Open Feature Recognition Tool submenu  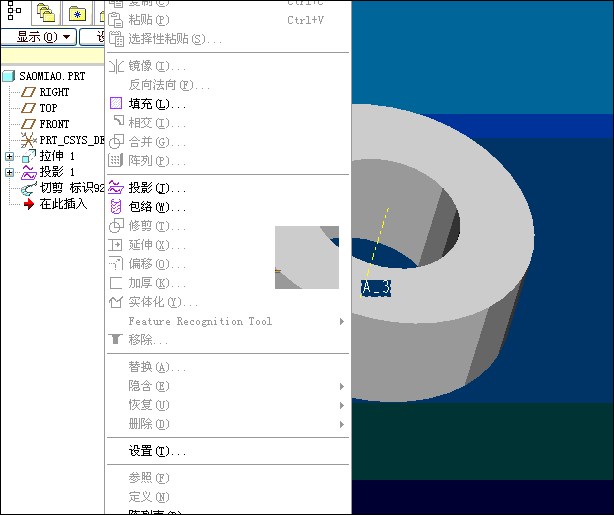pos(228,321)
